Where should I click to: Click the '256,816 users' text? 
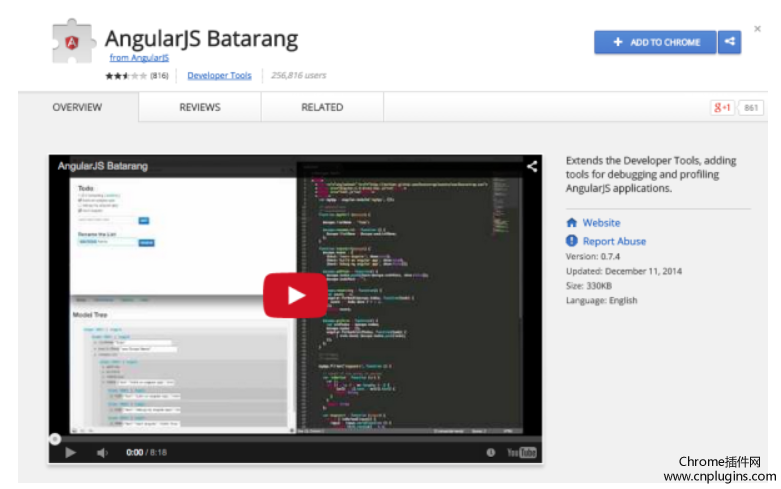click(x=298, y=75)
